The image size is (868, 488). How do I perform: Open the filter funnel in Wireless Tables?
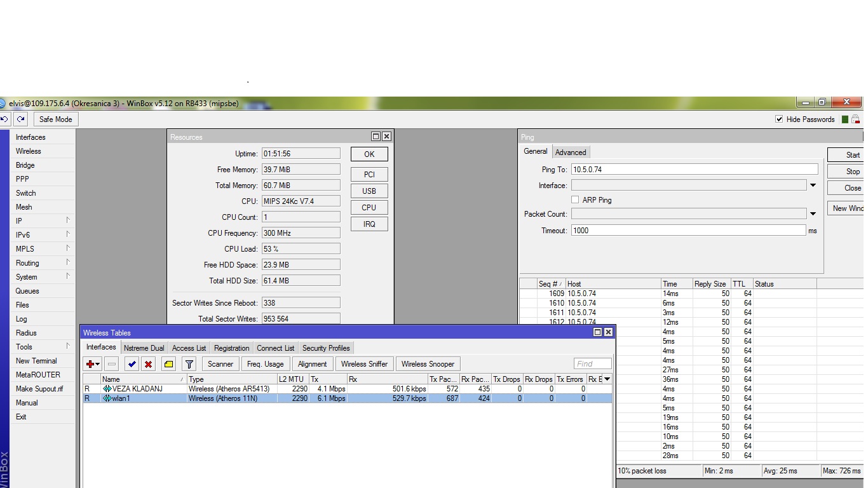click(x=189, y=364)
